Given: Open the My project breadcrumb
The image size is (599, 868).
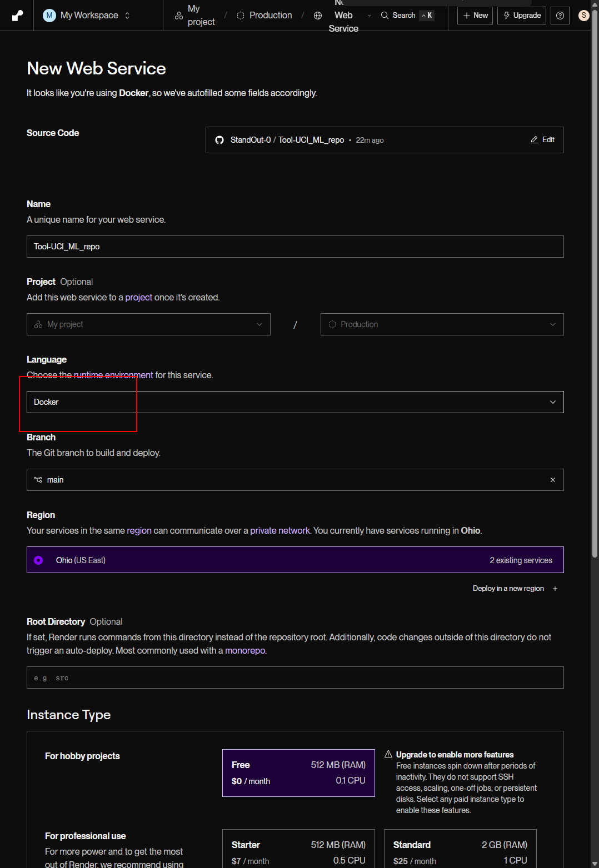Looking at the screenshot, I should tap(195, 15).
